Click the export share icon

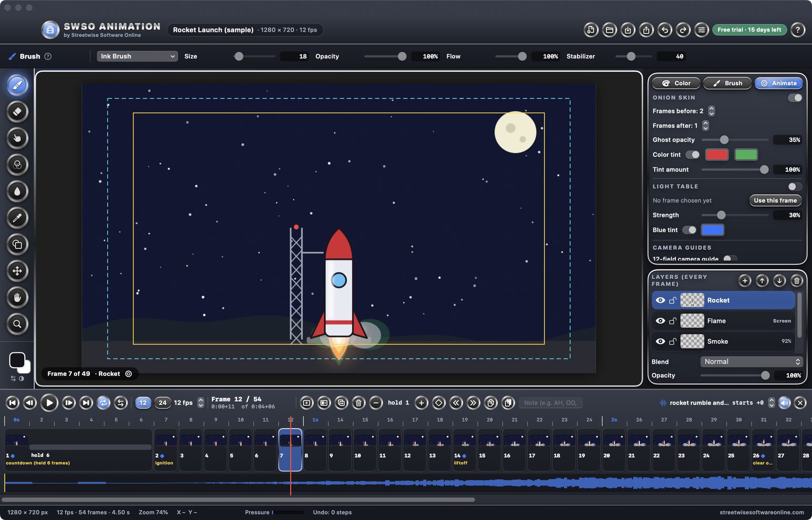pyautogui.click(x=646, y=30)
